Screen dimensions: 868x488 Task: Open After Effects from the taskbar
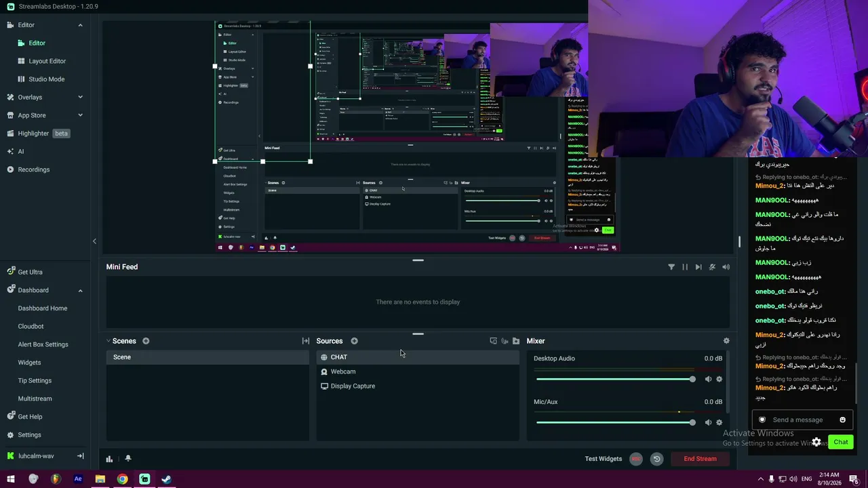point(78,479)
